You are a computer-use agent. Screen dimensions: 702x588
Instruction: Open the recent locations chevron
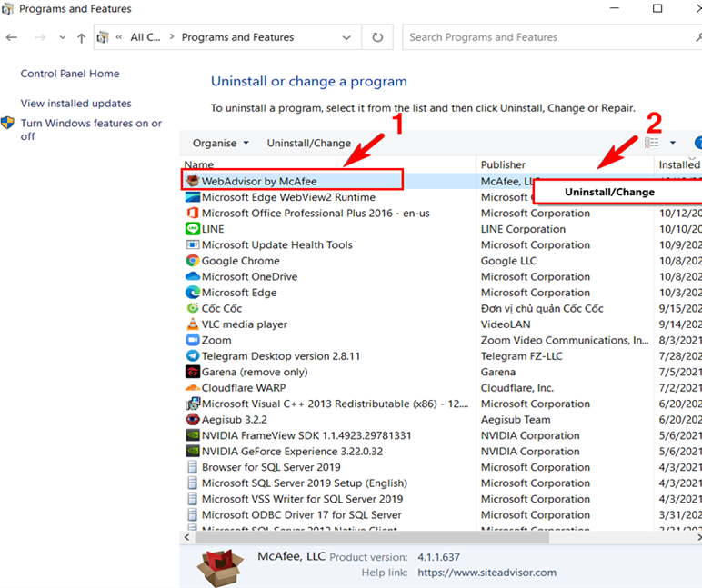point(62,37)
